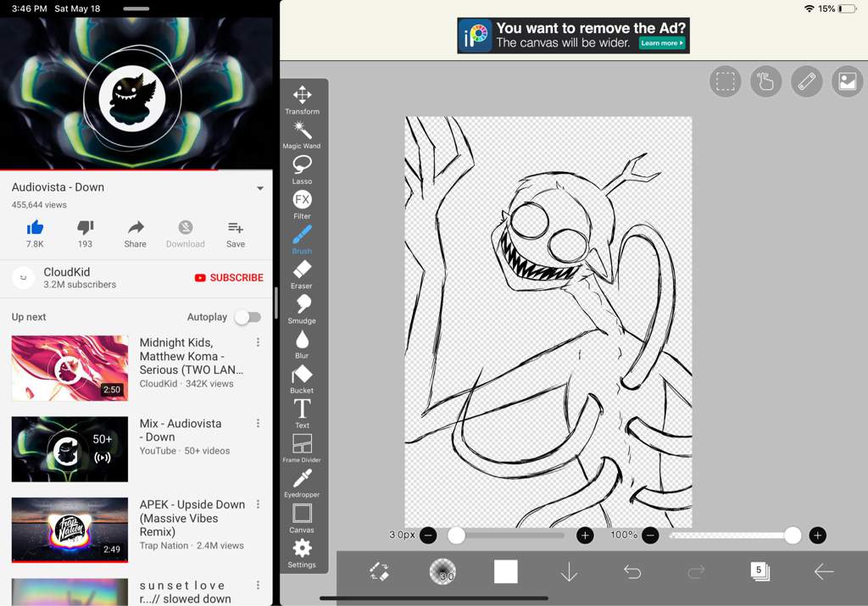Select the Frame Divider tool
This screenshot has width=868, height=606.
click(303, 448)
